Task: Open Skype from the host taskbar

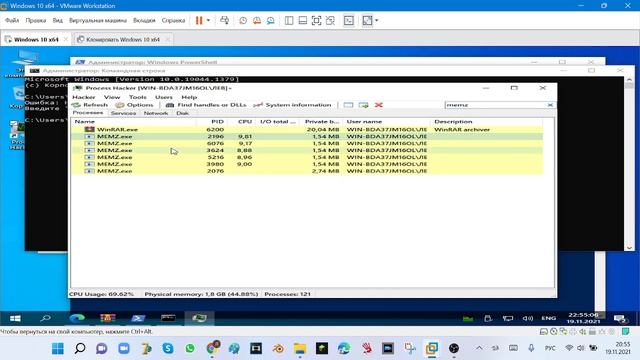Action: pos(168,348)
